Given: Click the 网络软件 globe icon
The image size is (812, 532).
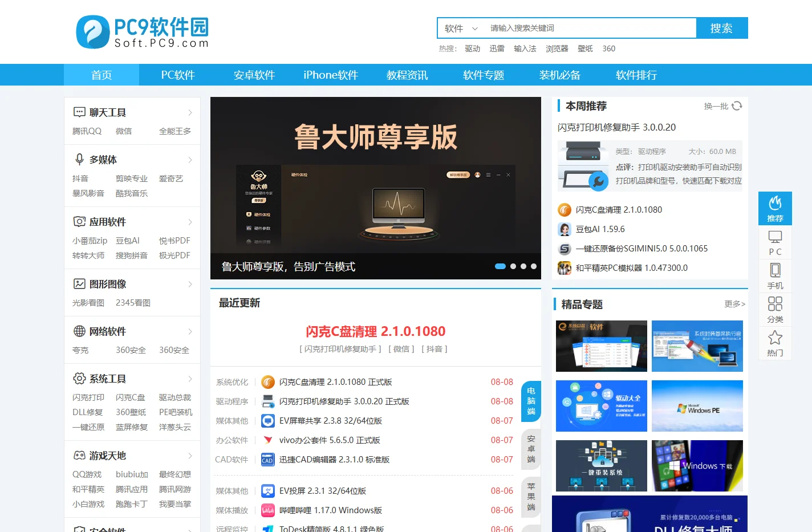Looking at the screenshot, I should (x=79, y=331).
